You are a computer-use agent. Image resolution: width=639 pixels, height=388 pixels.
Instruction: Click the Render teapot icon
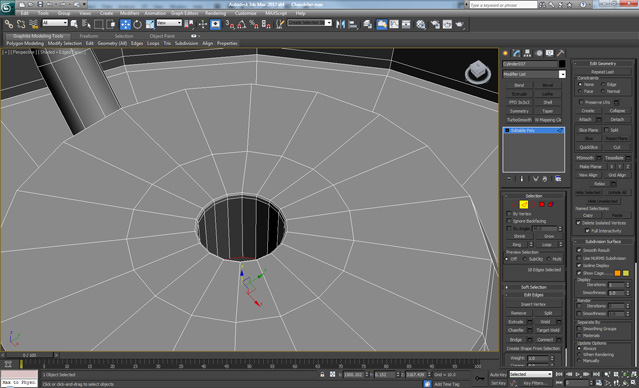coord(460,24)
